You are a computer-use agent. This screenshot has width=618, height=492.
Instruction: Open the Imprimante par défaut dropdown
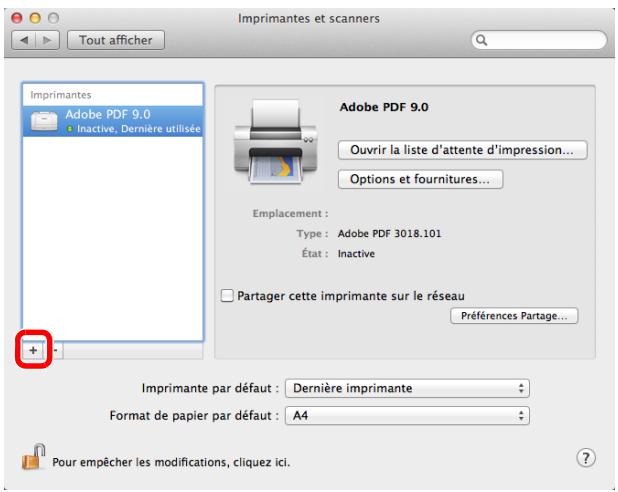[x=407, y=388]
